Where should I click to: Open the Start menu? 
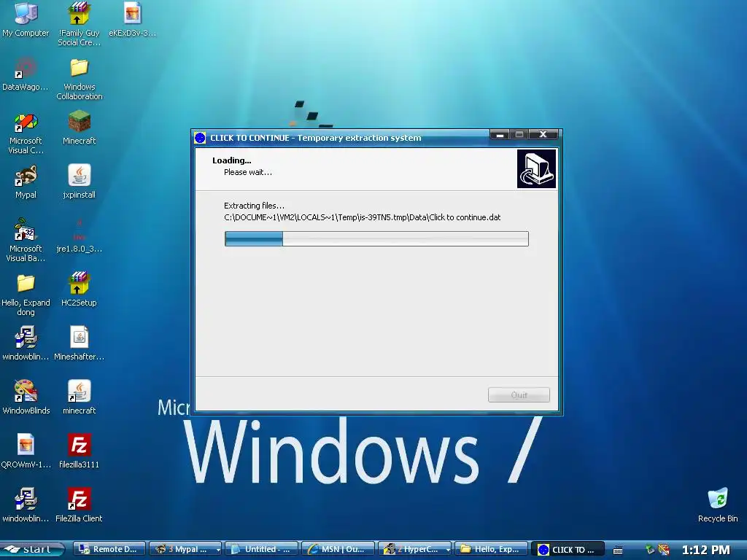32,549
